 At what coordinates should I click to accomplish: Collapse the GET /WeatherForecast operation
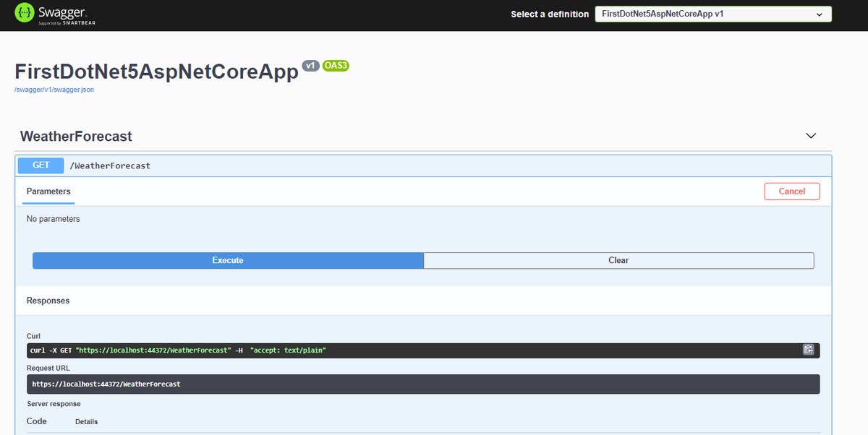pyautogui.click(x=423, y=165)
